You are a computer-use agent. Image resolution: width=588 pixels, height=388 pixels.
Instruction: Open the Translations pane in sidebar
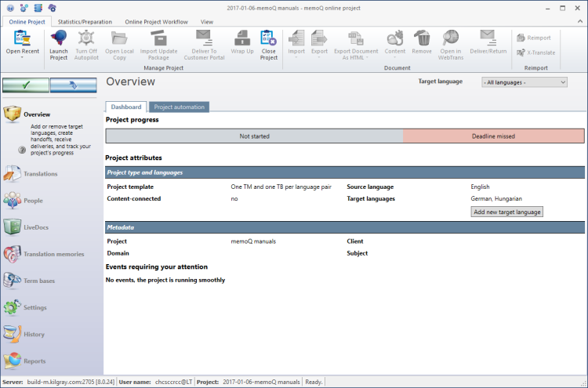pyautogui.click(x=39, y=174)
